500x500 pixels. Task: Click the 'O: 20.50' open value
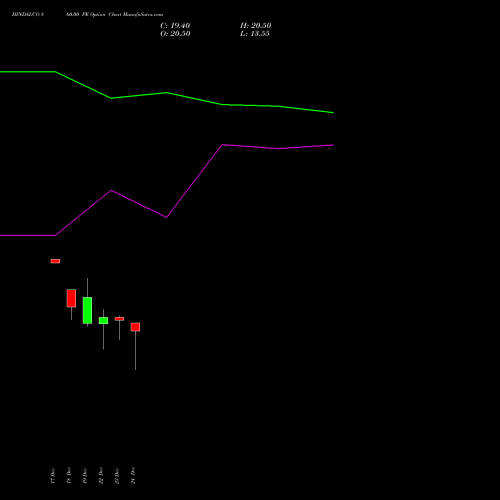175,34
